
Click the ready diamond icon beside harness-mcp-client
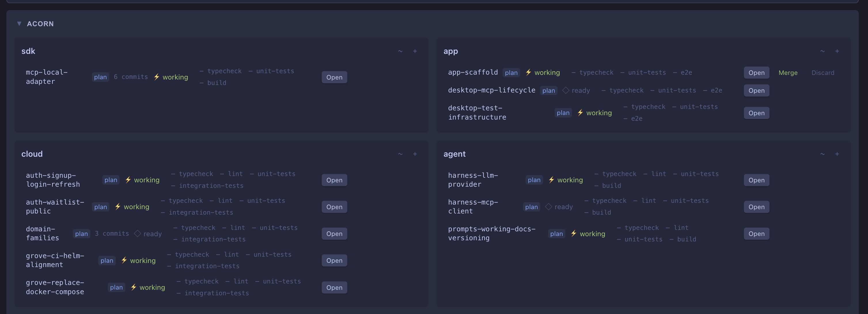[549, 207]
